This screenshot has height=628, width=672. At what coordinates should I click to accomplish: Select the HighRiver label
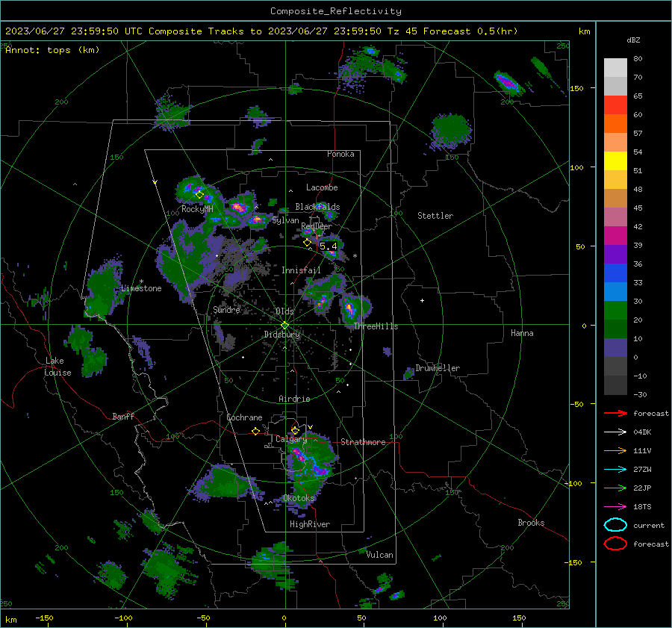pyautogui.click(x=310, y=524)
